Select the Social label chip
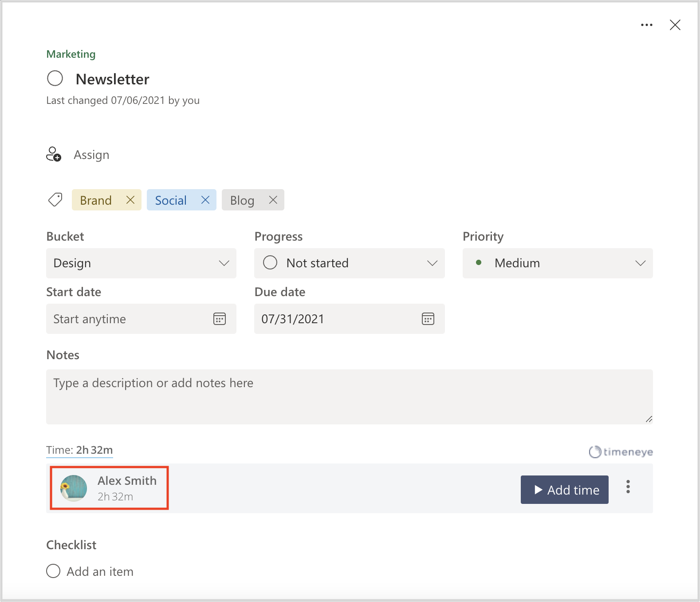 (181, 200)
